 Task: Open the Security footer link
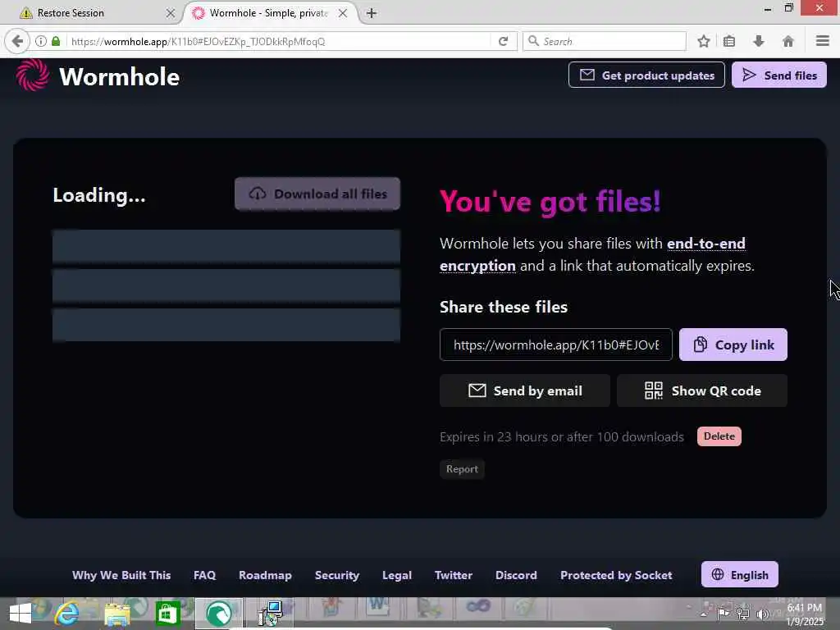[x=337, y=575]
